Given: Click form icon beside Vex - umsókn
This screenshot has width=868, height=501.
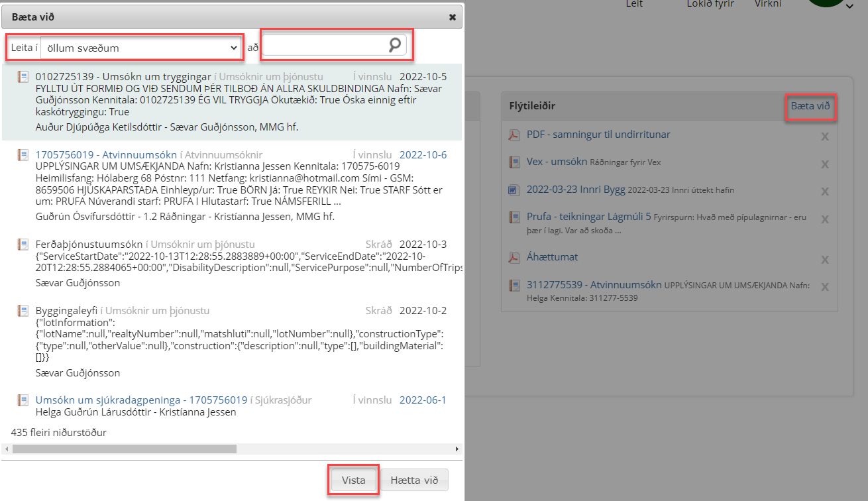Looking at the screenshot, I should point(514,162).
